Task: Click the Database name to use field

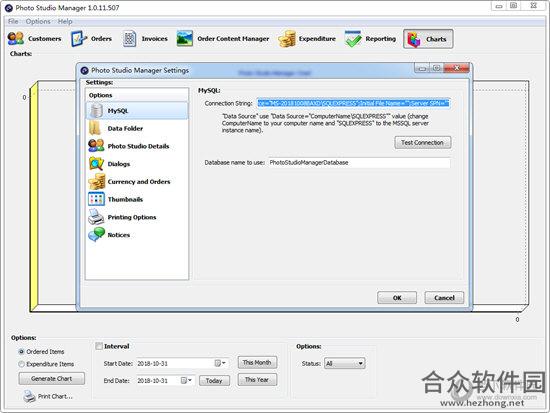Action: 359,163
